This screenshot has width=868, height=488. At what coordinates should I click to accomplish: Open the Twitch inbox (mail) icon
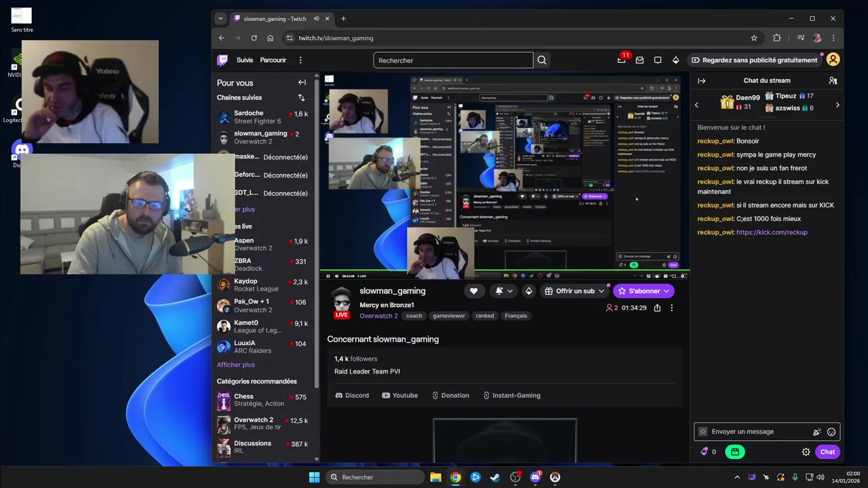pyautogui.click(x=639, y=60)
